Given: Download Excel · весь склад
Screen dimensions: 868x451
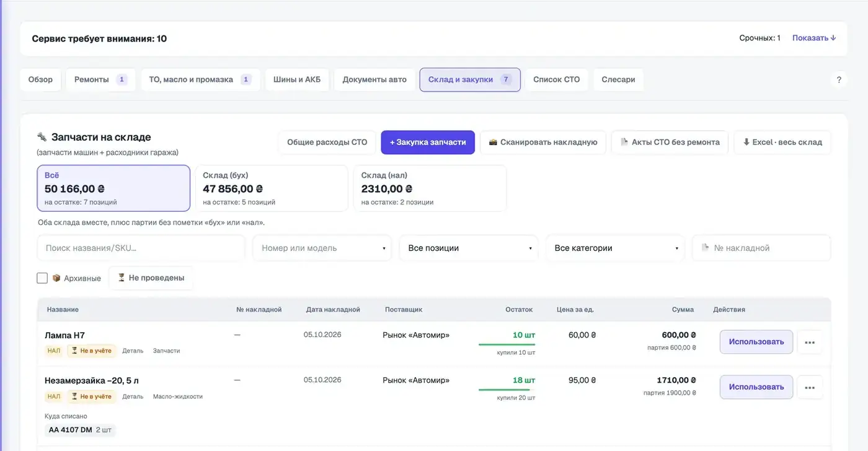Looking at the screenshot, I should pyautogui.click(x=782, y=142).
